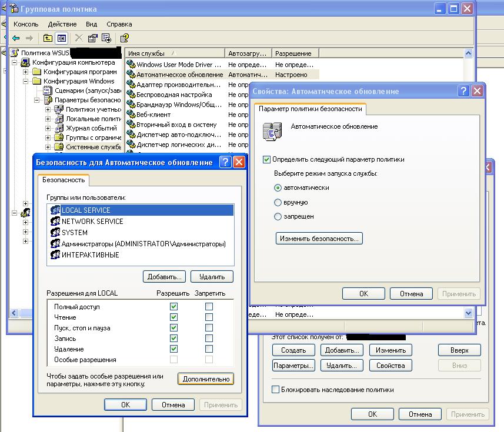Click the tree pane scroll-left arrow
504x432 pixels.
coord(14,313)
